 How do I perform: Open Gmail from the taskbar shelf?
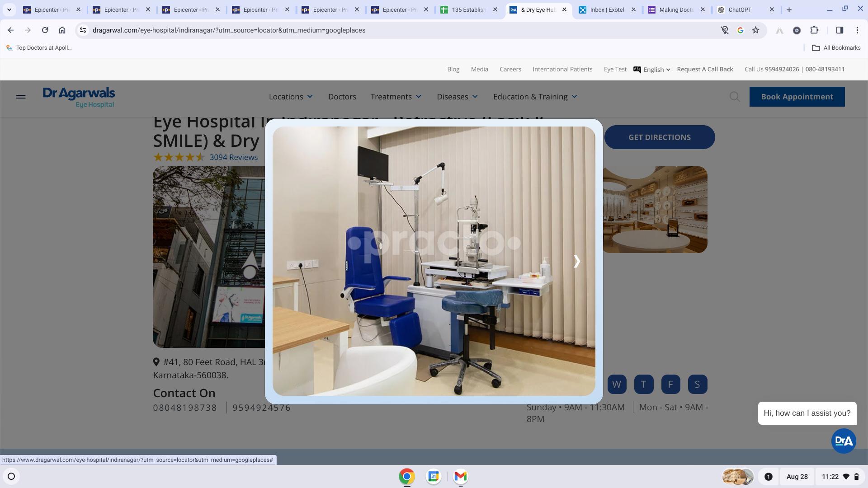[x=460, y=476]
